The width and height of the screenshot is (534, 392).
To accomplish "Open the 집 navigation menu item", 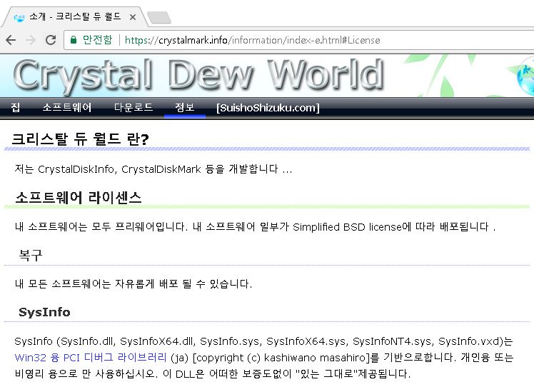I will [15, 108].
